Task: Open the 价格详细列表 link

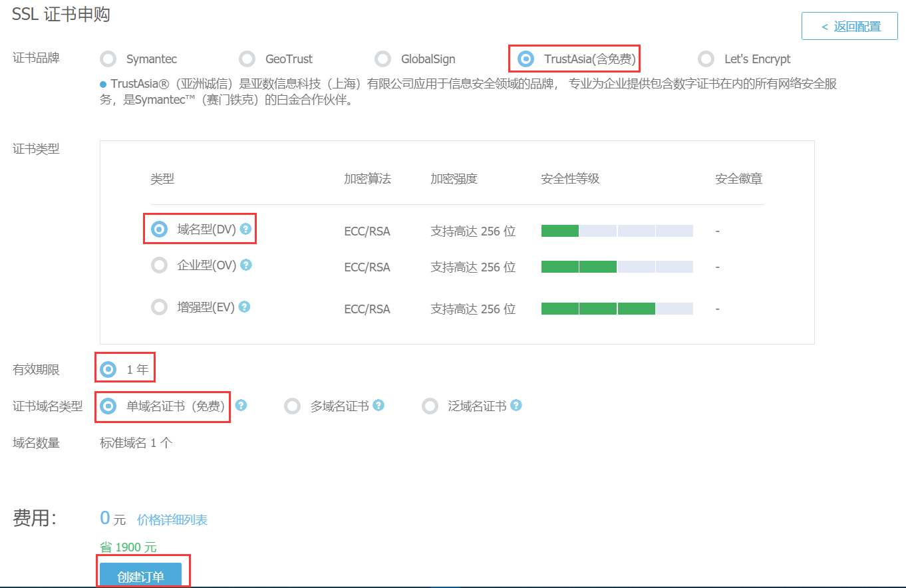Action: point(172,520)
